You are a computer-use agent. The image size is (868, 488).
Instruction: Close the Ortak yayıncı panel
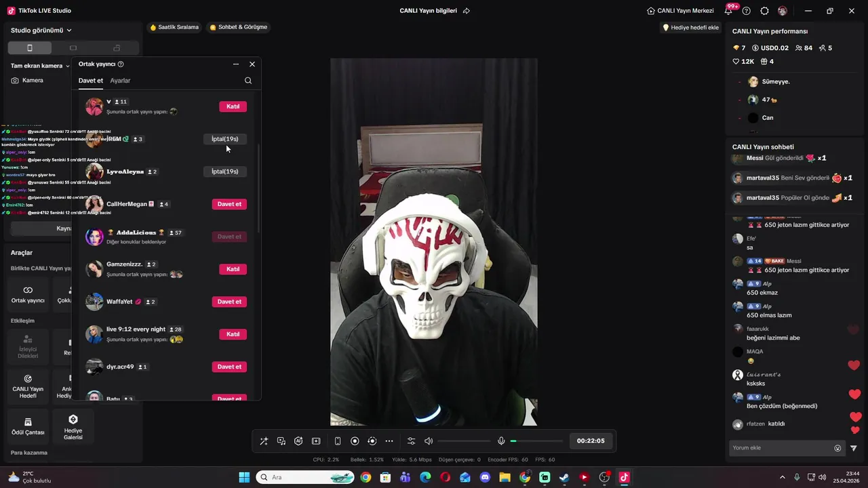[x=252, y=64]
